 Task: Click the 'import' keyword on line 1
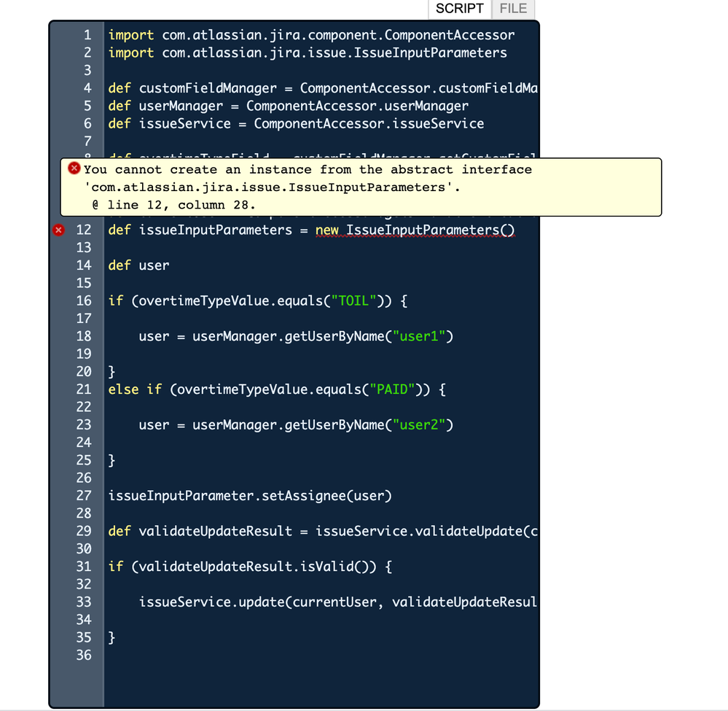point(131,35)
